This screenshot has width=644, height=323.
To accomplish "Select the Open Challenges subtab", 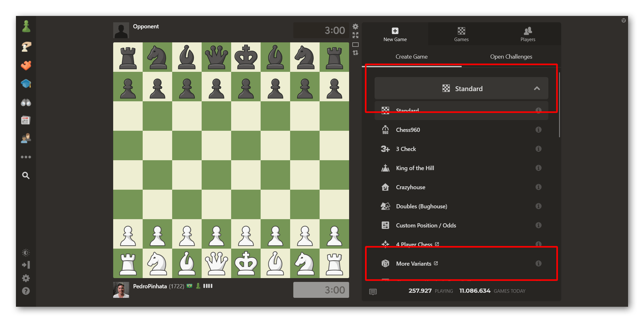I will pyautogui.click(x=511, y=57).
